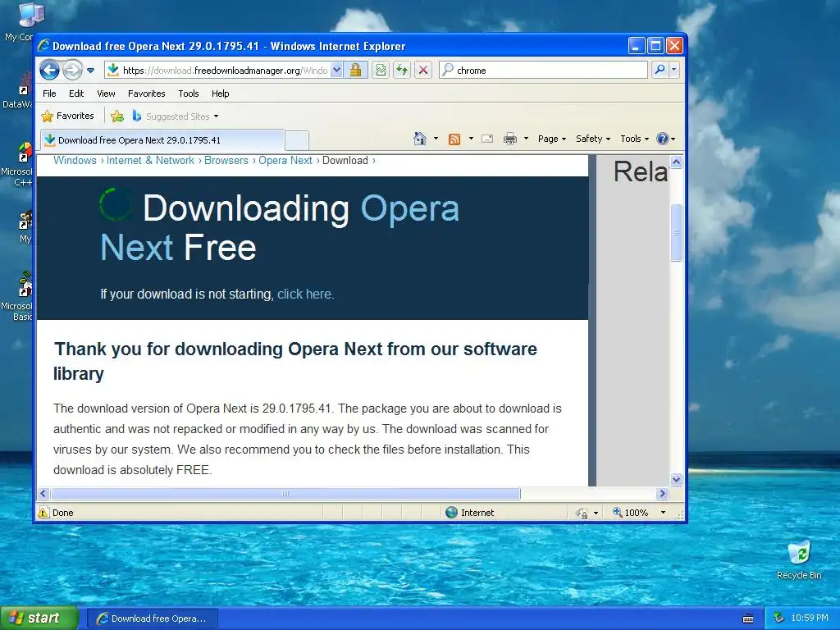Click the Favorites star button
The width and height of the screenshot is (840, 630).
67,116
